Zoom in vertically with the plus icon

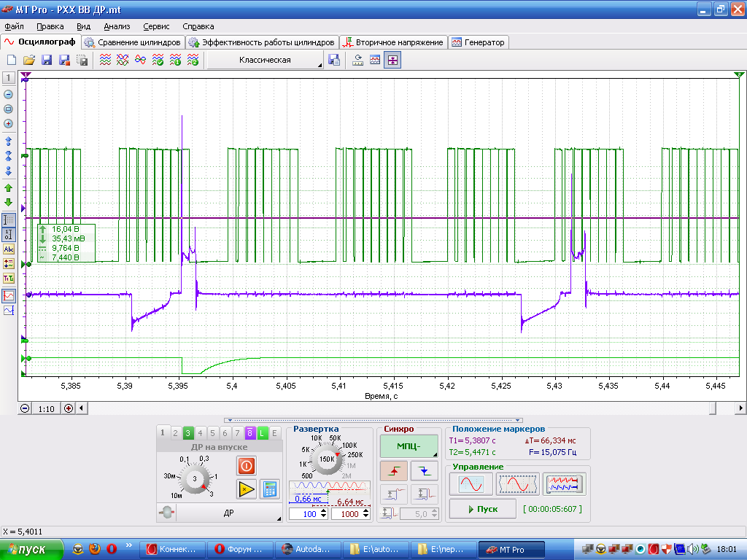[x=8, y=124]
